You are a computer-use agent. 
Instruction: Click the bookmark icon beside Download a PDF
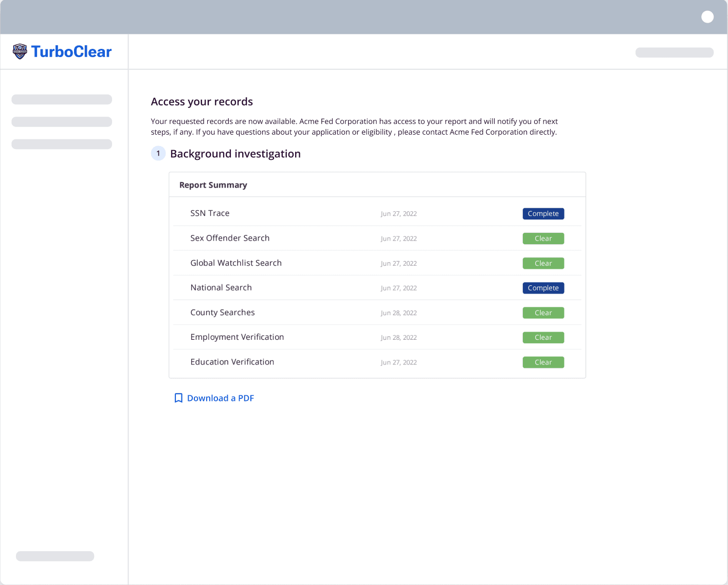coord(178,398)
